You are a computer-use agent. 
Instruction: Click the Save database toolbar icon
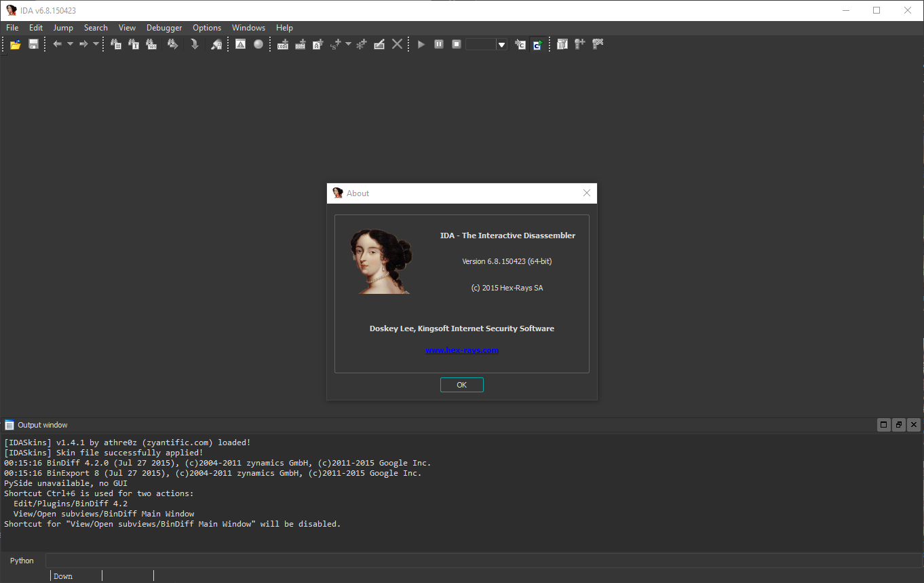[x=33, y=44]
